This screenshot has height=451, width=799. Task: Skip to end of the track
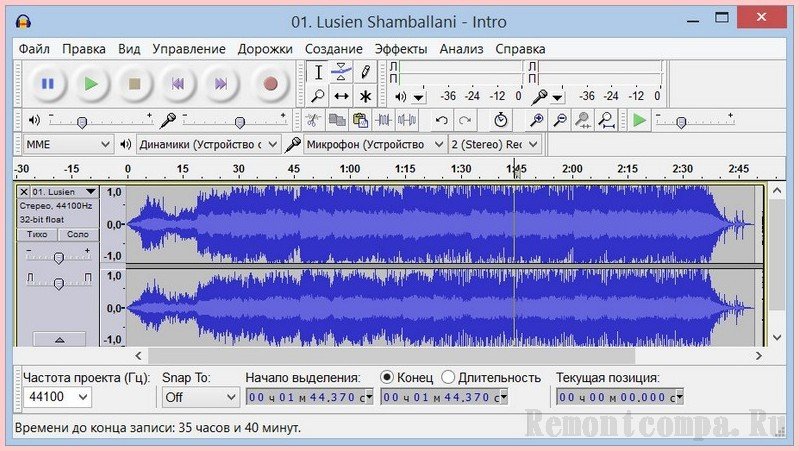pos(221,84)
